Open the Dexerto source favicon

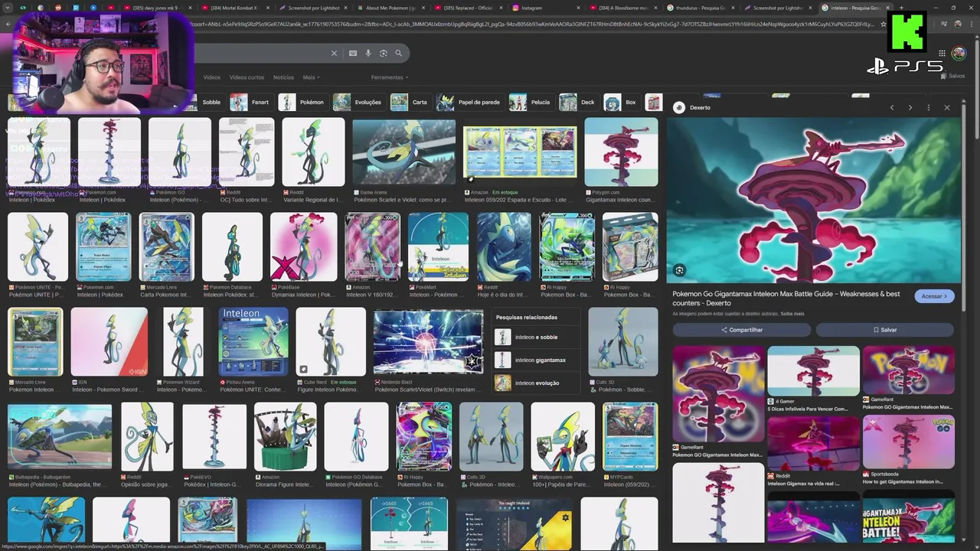678,108
